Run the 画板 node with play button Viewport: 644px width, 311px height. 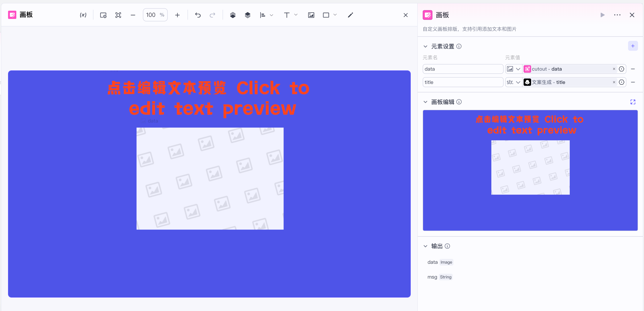(x=603, y=15)
